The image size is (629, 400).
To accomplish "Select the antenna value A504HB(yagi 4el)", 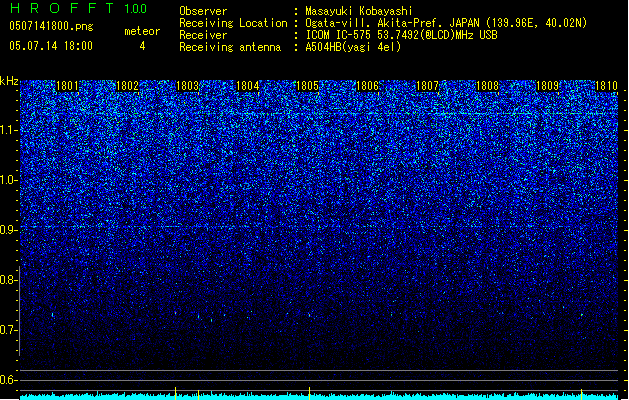I will click(x=353, y=47).
